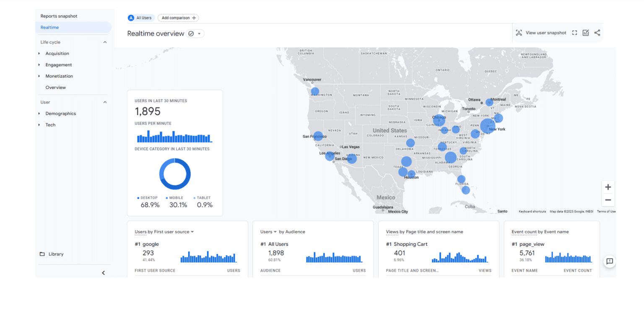Expand the Acquisition section
This screenshot has width=644, height=309.
coord(57,54)
